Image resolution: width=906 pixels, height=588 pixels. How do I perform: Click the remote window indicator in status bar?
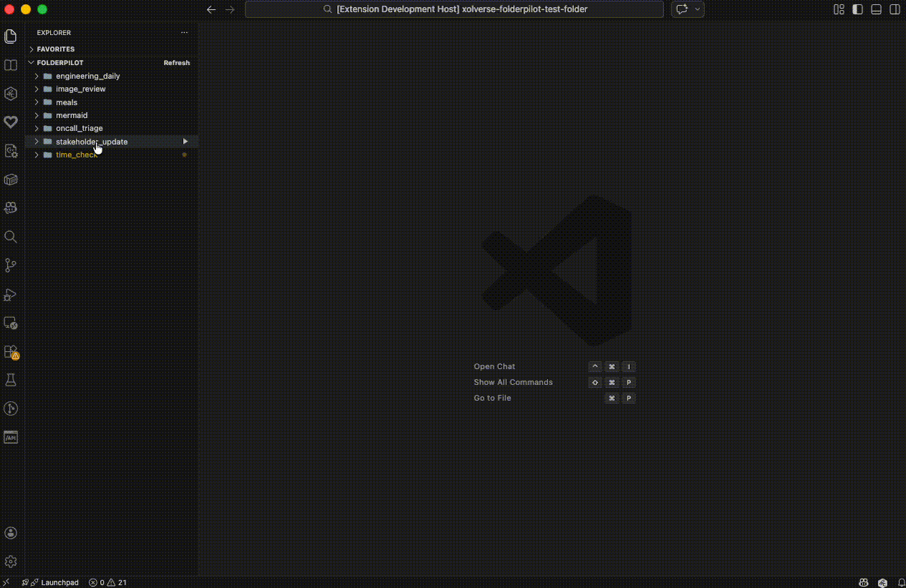click(7, 582)
